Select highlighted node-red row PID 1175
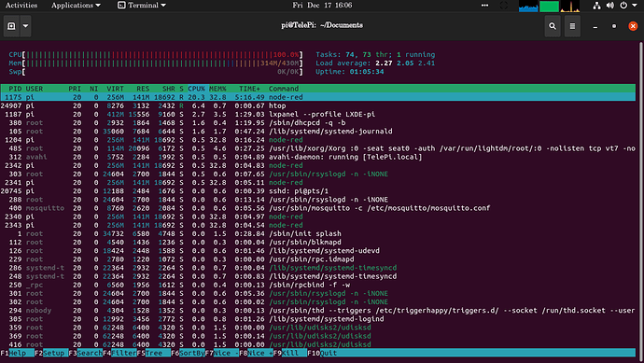 (x=318, y=97)
